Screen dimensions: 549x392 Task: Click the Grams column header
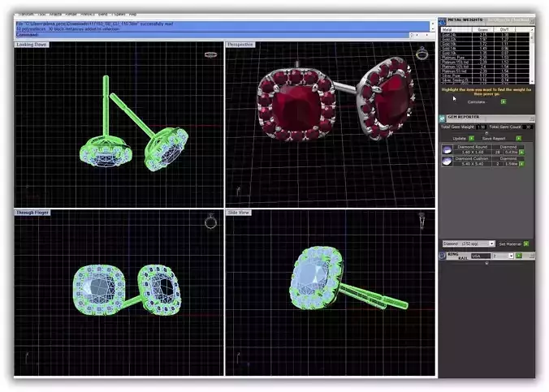[x=482, y=30]
